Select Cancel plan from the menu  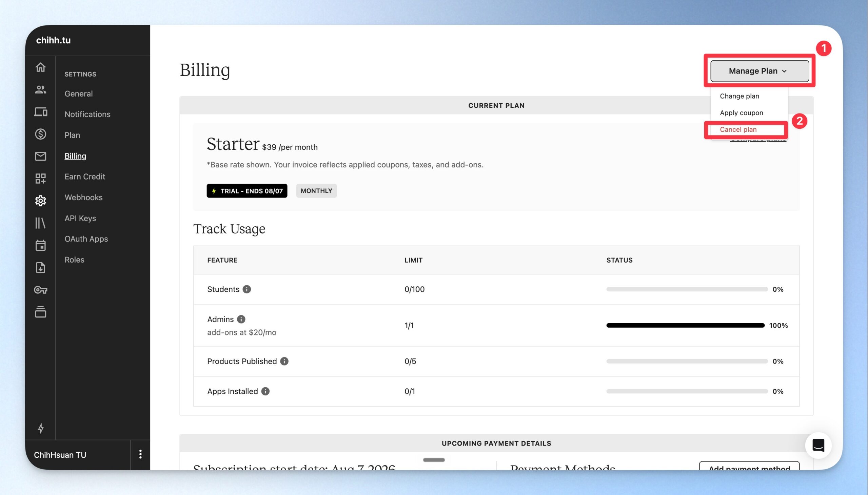click(738, 129)
